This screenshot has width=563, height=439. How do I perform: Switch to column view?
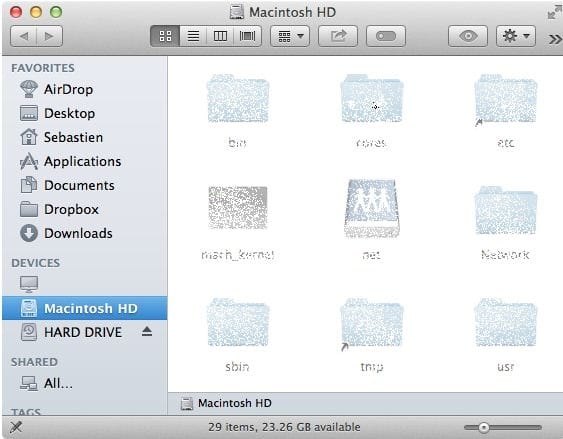220,36
